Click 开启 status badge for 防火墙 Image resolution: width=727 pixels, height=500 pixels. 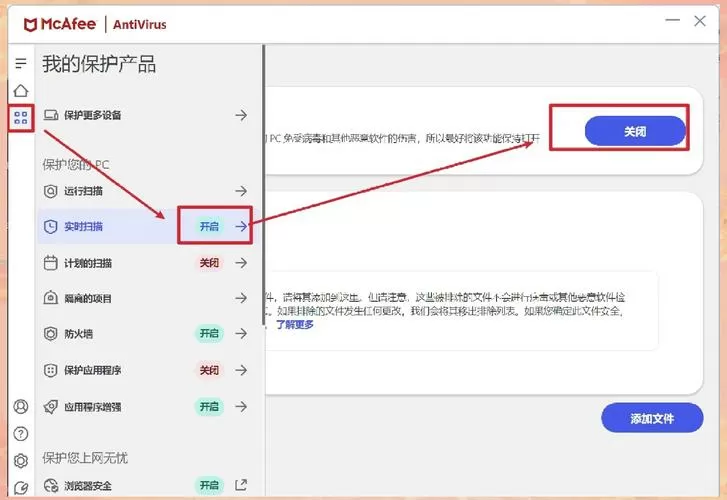pos(209,333)
